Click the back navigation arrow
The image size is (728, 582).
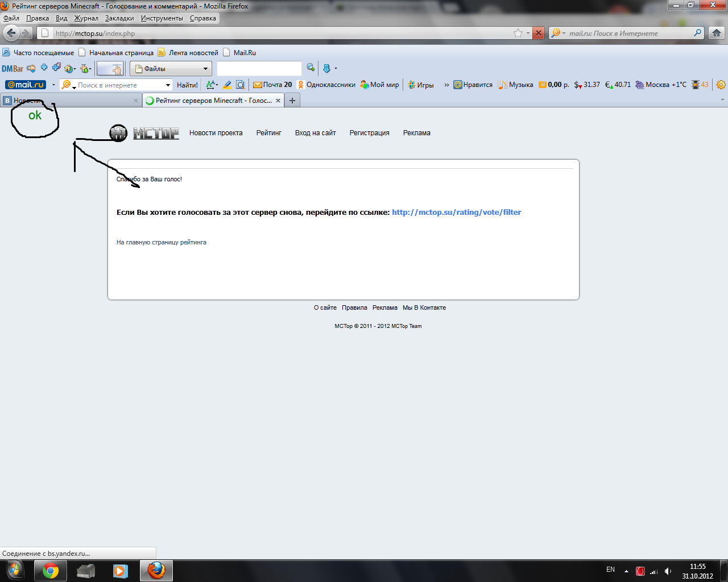(11, 33)
